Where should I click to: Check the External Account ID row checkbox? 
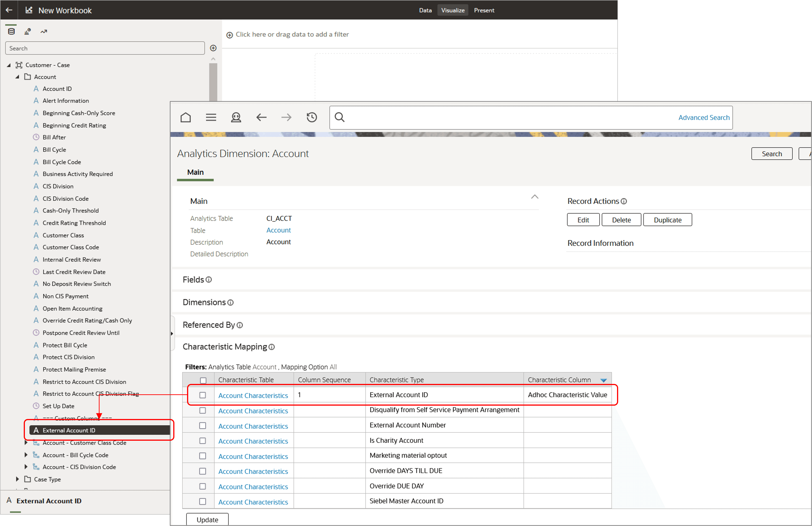click(203, 395)
